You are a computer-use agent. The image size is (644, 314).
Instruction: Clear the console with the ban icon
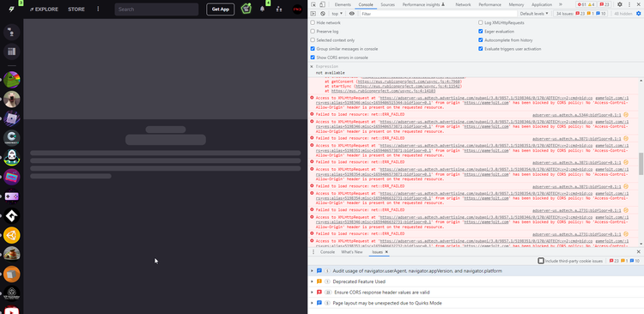323,14
